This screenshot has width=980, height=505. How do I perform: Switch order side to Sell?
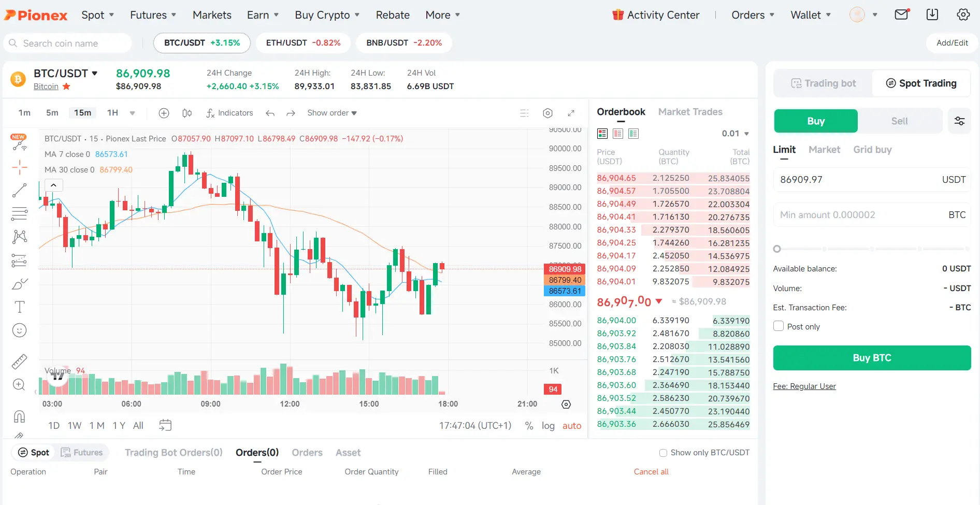tap(899, 121)
